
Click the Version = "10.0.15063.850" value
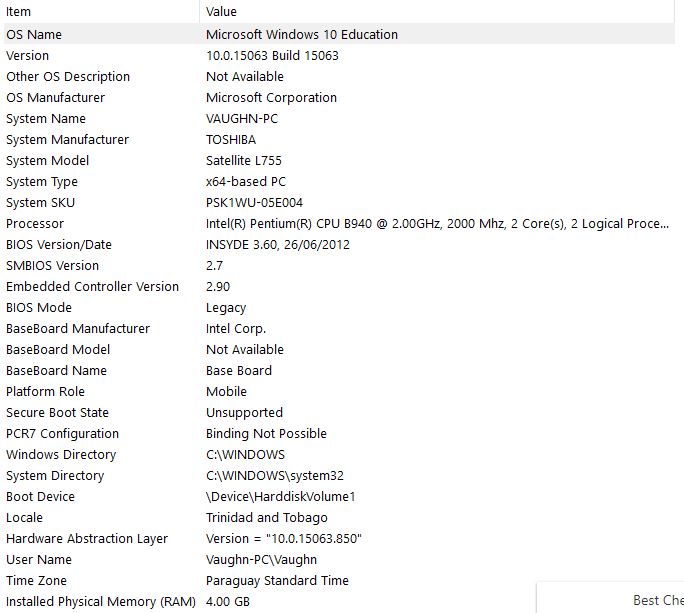(284, 538)
